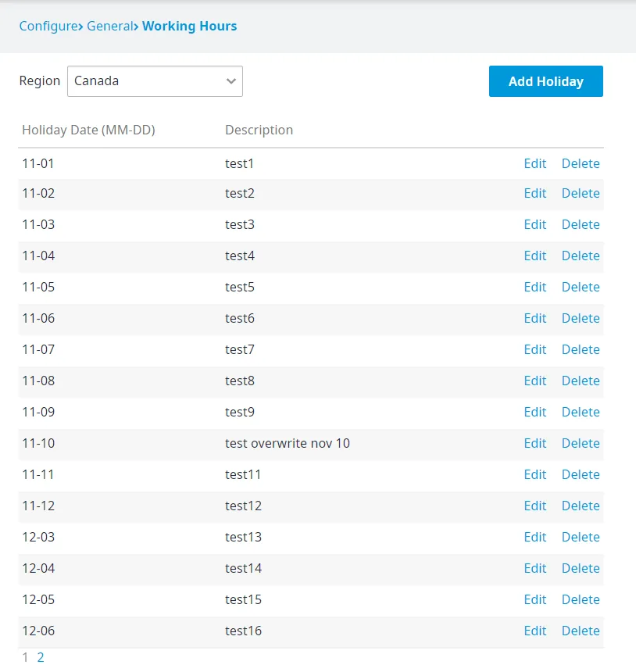
Task: Go to page 2 of holidays
Action: pos(41,657)
